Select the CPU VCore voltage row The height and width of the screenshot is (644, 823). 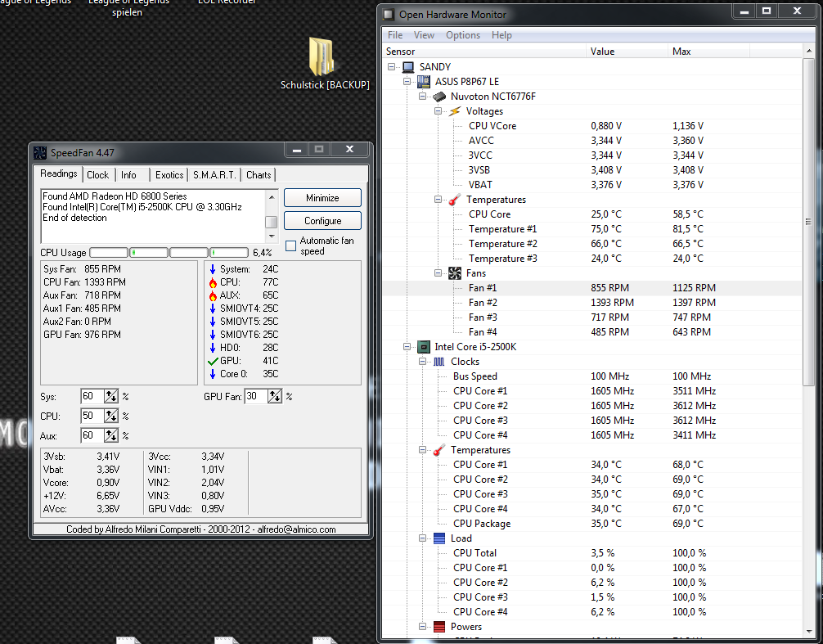point(592,126)
